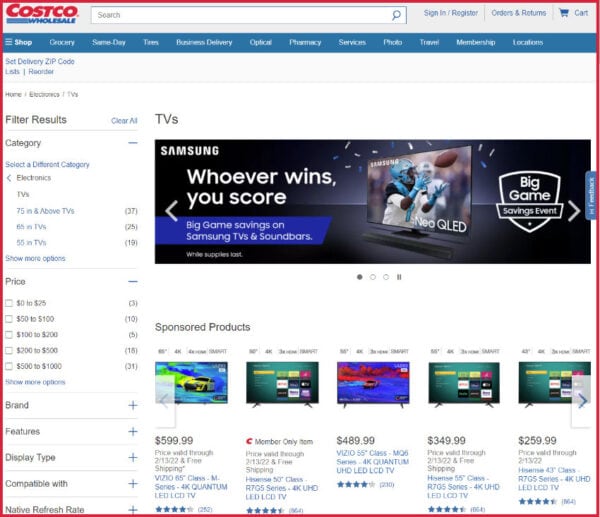
Task: Clear all filter results
Action: pos(124,121)
